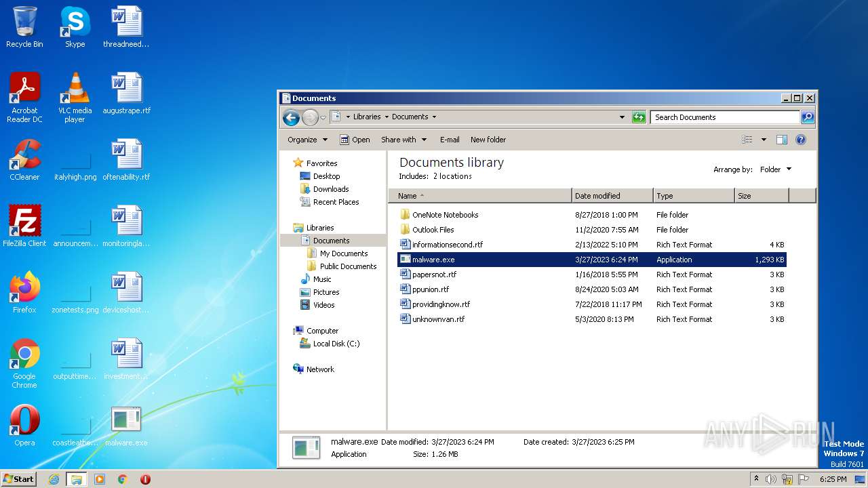
Task: Sort by the Name column header
Action: [x=480, y=196]
